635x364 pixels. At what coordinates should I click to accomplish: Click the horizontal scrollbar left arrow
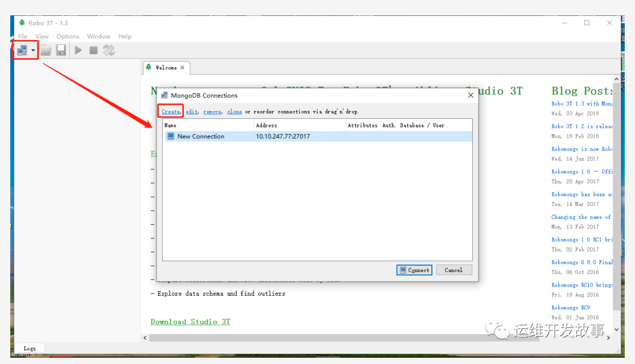tap(145, 338)
